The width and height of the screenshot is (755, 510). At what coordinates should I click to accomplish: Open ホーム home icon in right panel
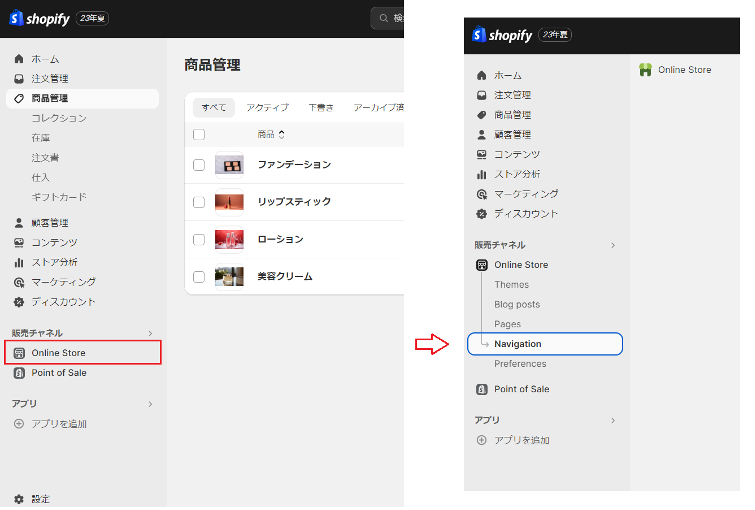[482, 75]
